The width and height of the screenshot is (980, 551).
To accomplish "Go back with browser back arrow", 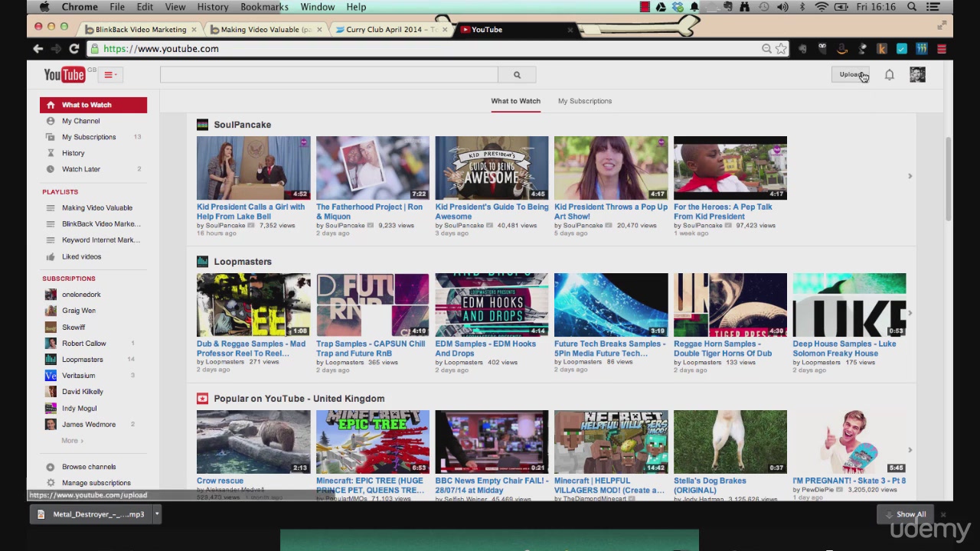I will [38, 49].
